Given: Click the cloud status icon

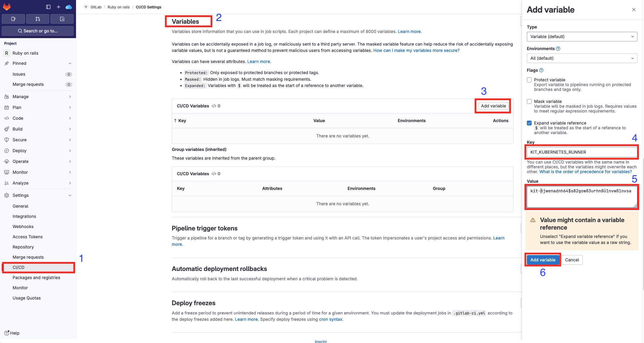Looking at the screenshot, I should pos(68,7).
